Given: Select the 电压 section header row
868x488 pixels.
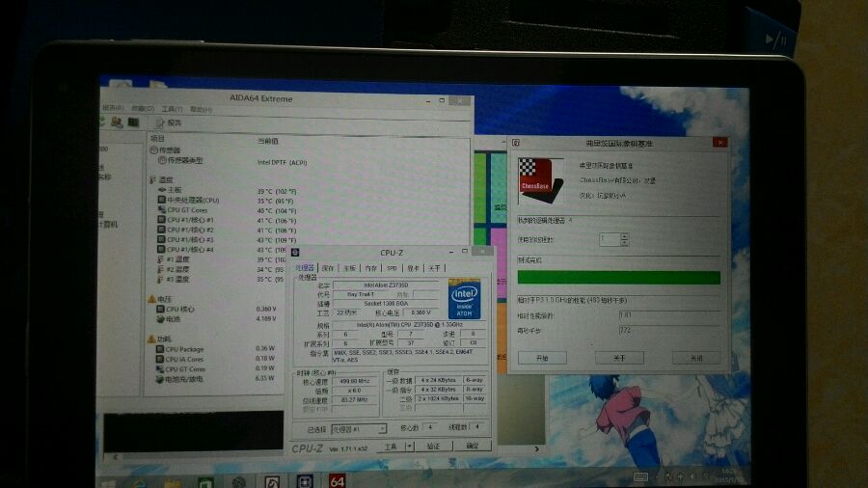Looking at the screenshot, I should pos(160,299).
